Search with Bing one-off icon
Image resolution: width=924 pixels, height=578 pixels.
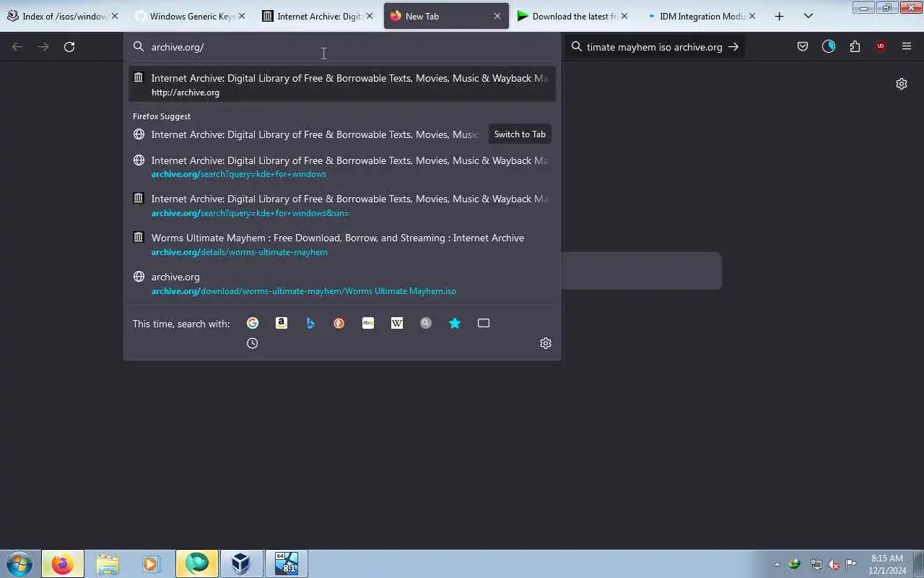pyautogui.click(x=310, y=323)
